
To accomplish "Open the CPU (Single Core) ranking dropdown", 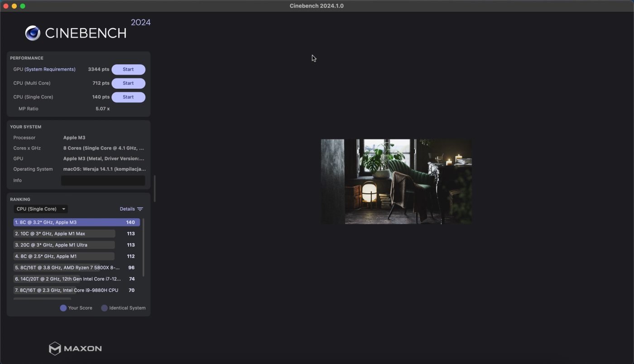I will click(41, 209).
